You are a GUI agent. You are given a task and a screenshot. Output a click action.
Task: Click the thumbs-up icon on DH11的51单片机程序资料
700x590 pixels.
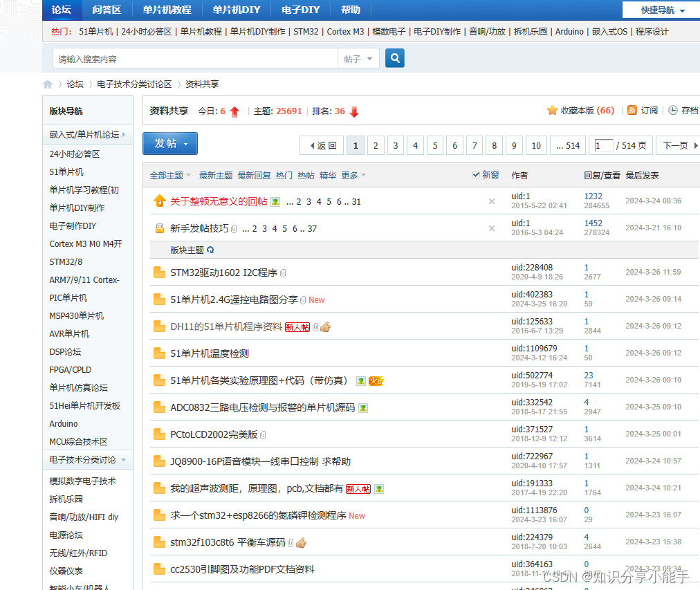click(326, 327)
